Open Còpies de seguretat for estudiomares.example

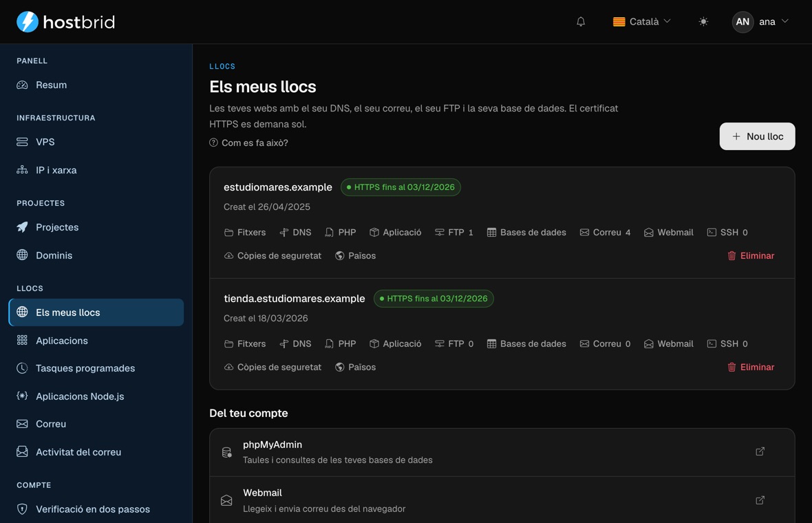(x=273, y=256)
